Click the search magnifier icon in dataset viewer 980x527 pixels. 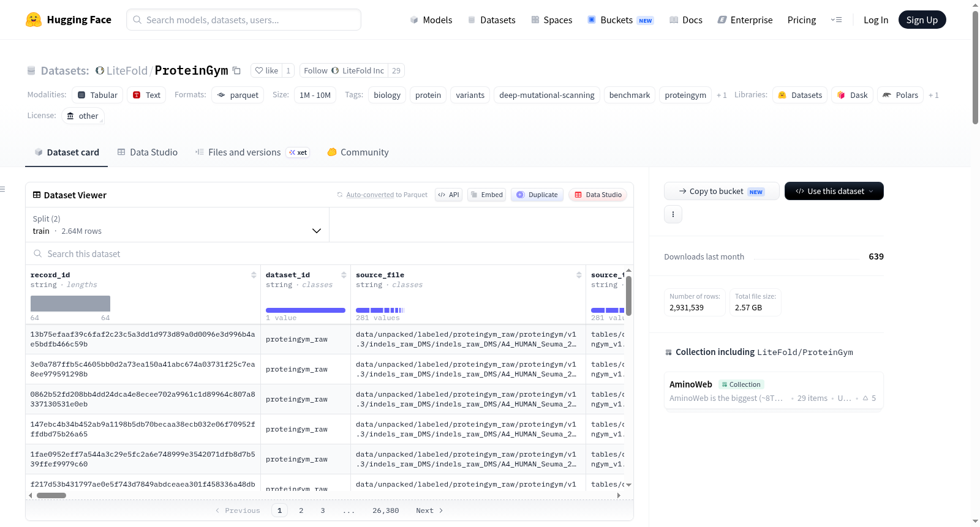[x=38, y=253]
